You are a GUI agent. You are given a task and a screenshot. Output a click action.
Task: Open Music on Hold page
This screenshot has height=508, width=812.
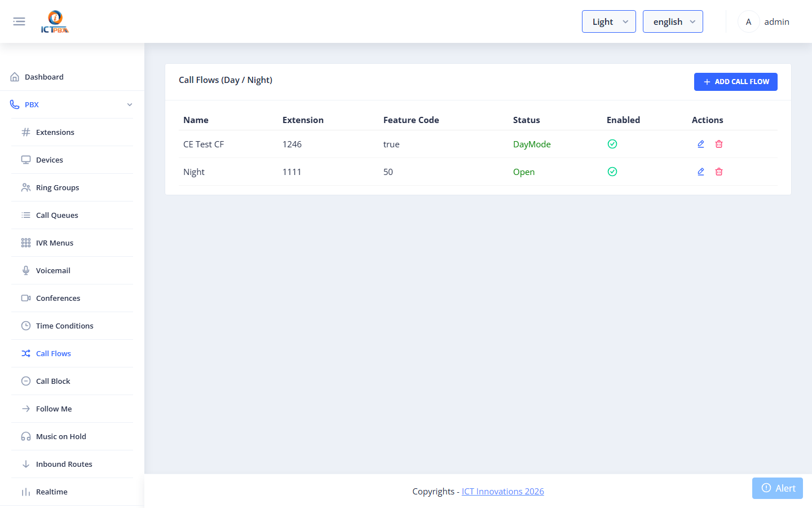61,436
